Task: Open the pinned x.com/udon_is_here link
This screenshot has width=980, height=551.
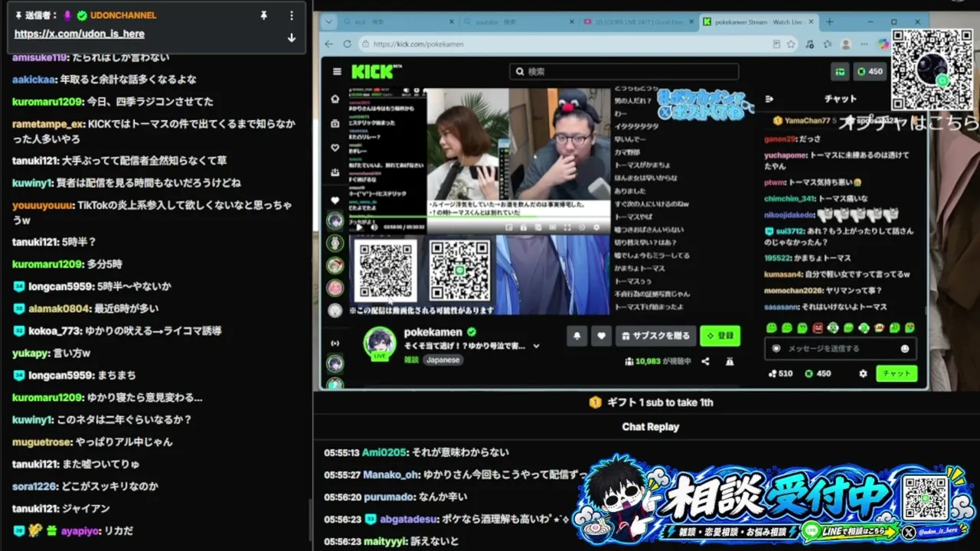Action: (79, 34)
